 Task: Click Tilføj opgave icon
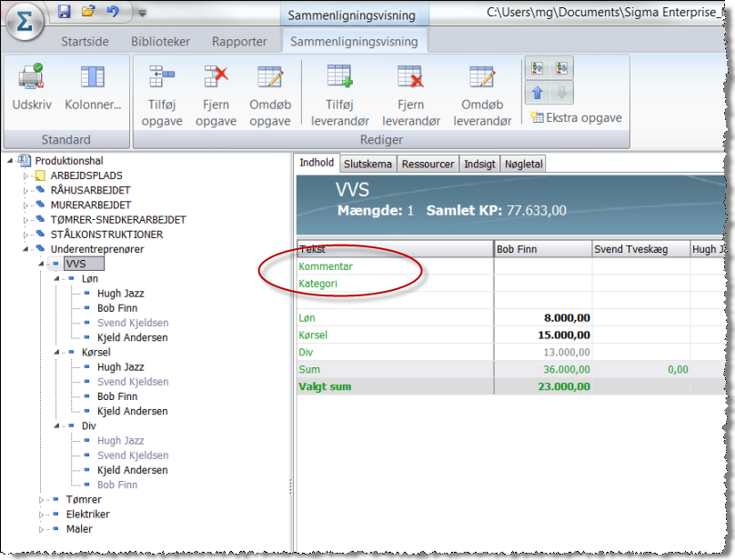click(x=162, y=77)
